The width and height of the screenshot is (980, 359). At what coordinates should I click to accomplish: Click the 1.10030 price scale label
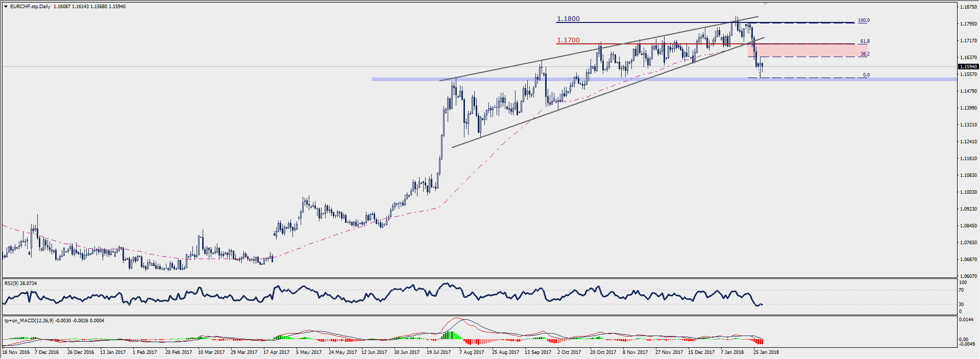click(x=968, y=192)
